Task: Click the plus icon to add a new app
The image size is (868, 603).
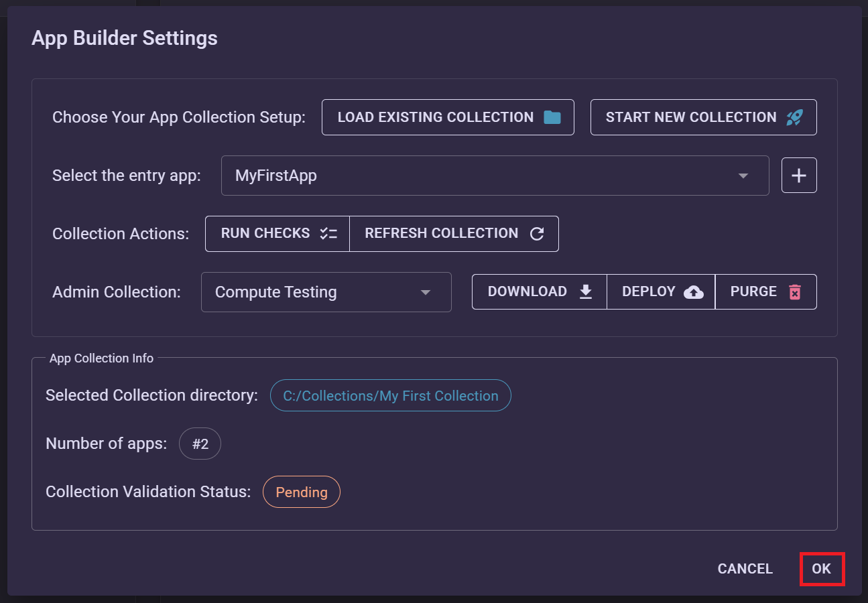Action: tap(798, 175)
